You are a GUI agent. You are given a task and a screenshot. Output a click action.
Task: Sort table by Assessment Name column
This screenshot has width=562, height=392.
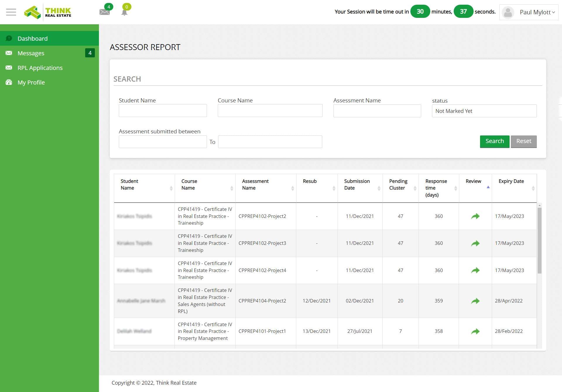click(x=266, y=188)
